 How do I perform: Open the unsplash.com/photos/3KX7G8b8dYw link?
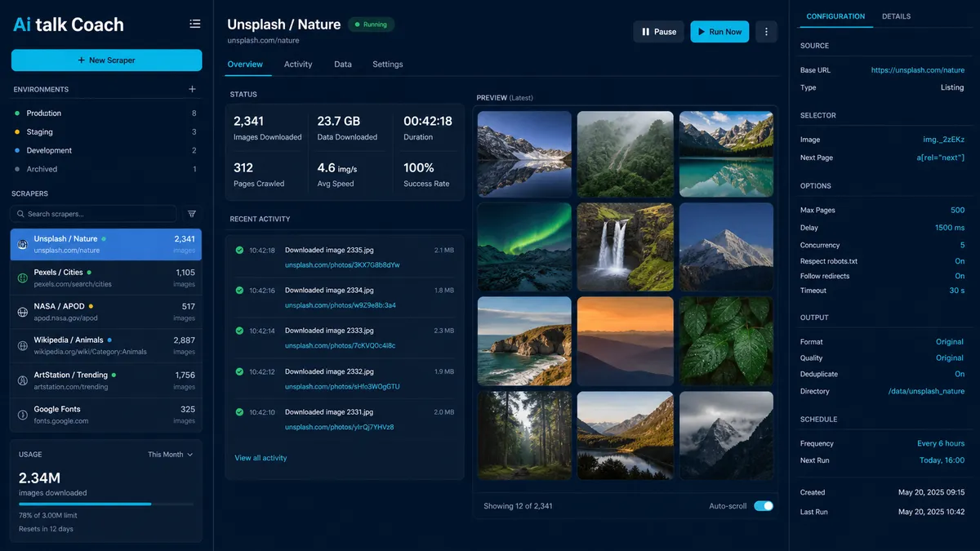click(342, 264)
